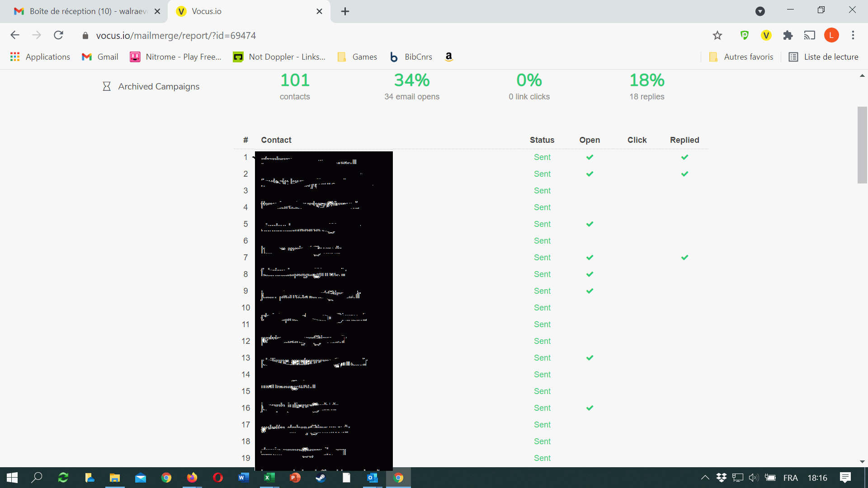The image size is (868, 488).
Task: Open the Chrome profile avatar L
Action: pos(831,35)
